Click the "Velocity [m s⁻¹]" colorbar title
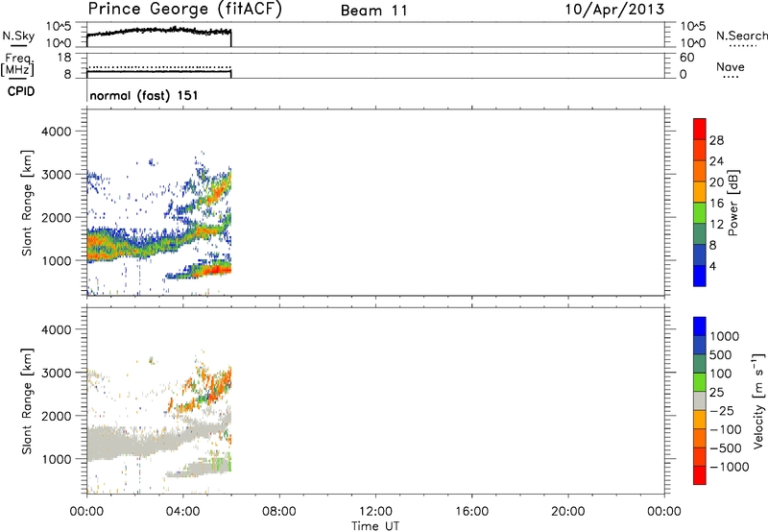The width and height of the screenshot is (768, 532). (758, 400)
